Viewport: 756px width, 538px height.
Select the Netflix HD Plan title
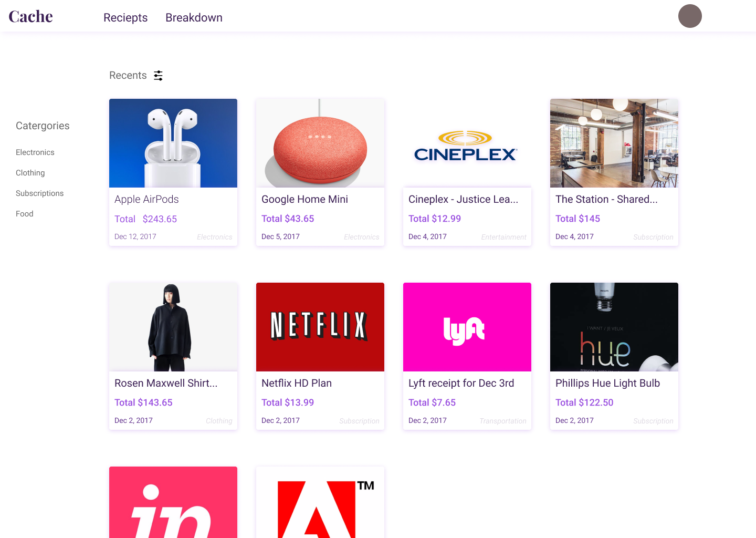pyautogui.click(x=297, y=384)
